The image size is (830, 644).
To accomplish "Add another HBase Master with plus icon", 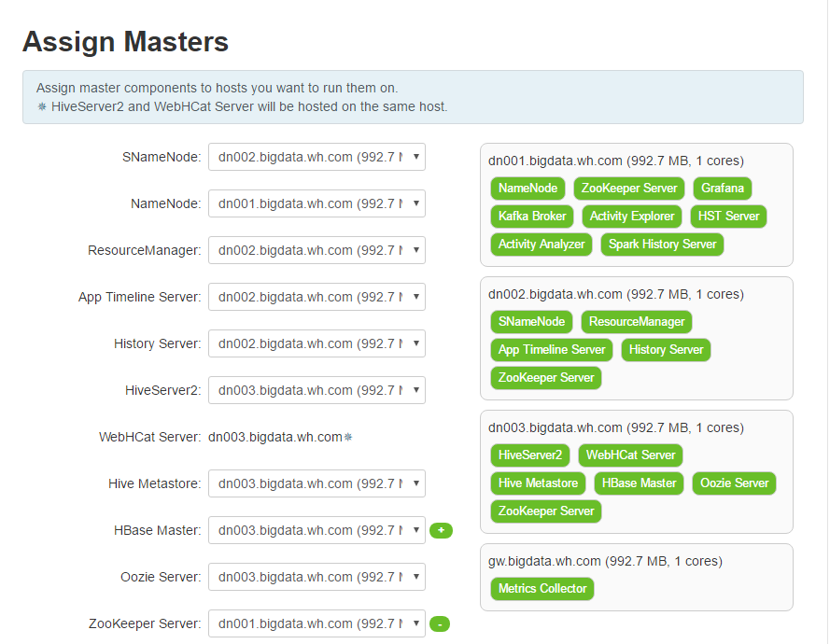I will 441,530.
